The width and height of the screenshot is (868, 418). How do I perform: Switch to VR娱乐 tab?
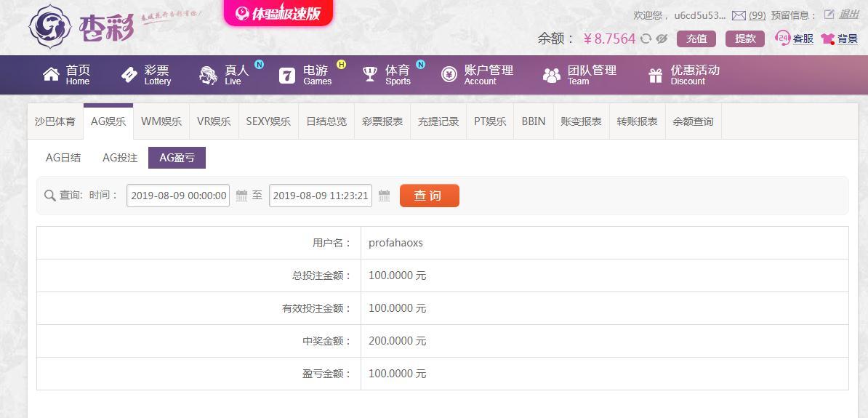click(x=214, y=121)
